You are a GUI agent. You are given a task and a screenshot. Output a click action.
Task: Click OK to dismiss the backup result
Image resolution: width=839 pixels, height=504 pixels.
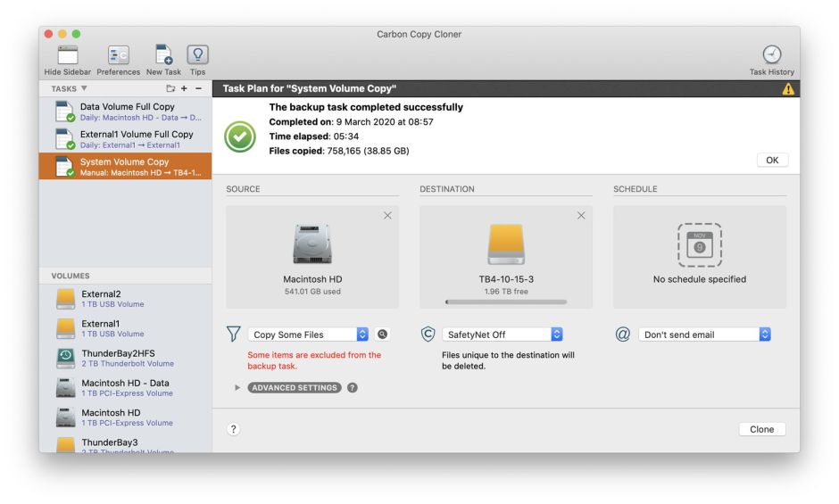point(772,161)
